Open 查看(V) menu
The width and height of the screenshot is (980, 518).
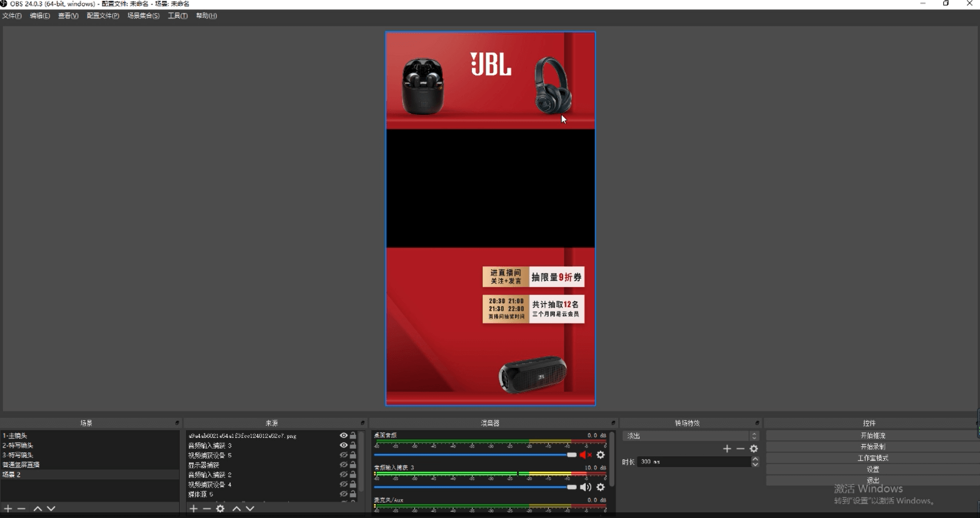[x=68, y=16]
